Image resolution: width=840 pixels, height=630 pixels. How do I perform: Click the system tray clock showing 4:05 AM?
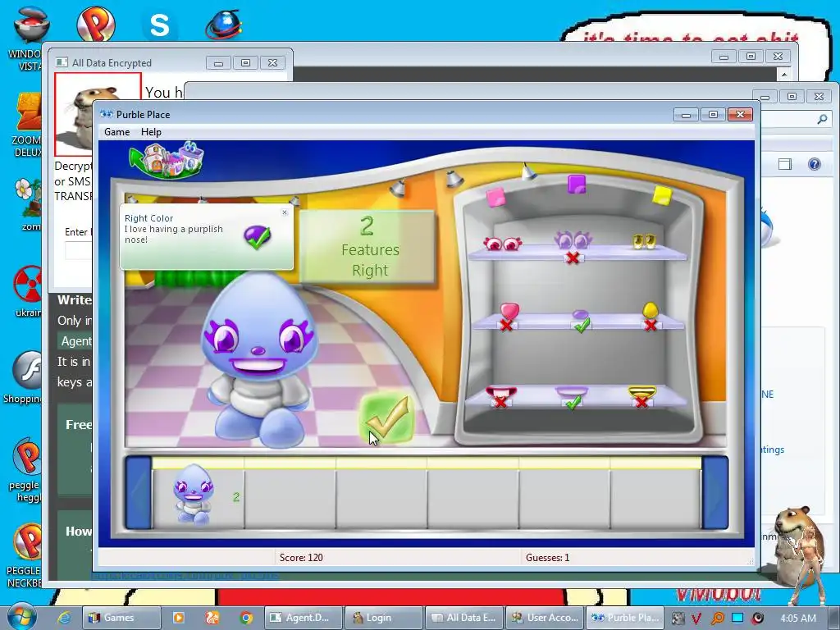[x=798, y=618]
